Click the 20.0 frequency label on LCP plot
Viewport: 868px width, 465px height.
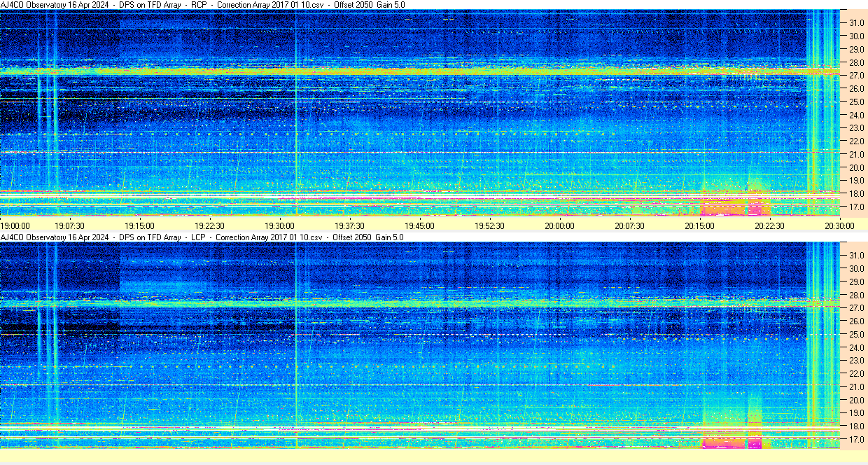click(857, 400)
